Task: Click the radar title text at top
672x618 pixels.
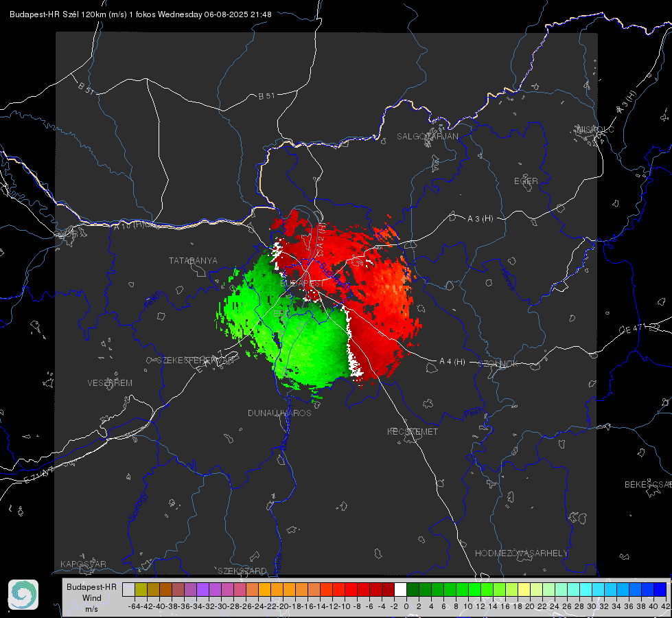Action: tap(141, 14)
